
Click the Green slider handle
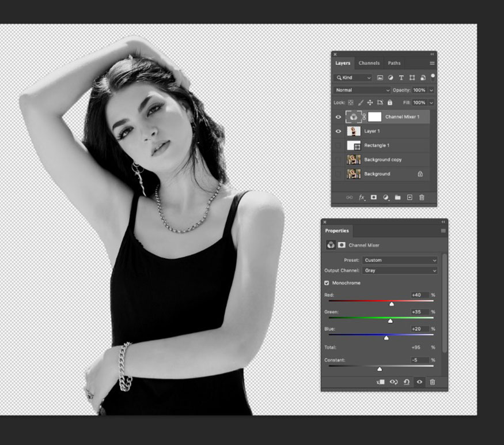[x=390, y=321]
